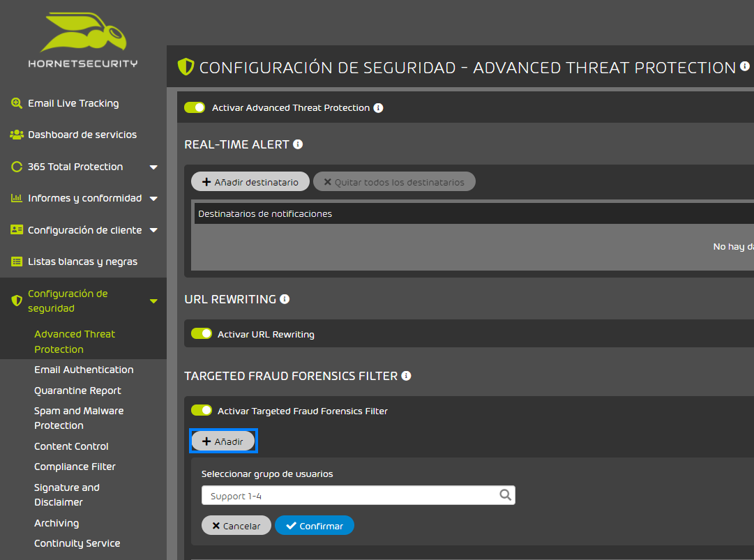
Task: Show info for URL Rewriting heading
Action: click(x=285, y=299)
